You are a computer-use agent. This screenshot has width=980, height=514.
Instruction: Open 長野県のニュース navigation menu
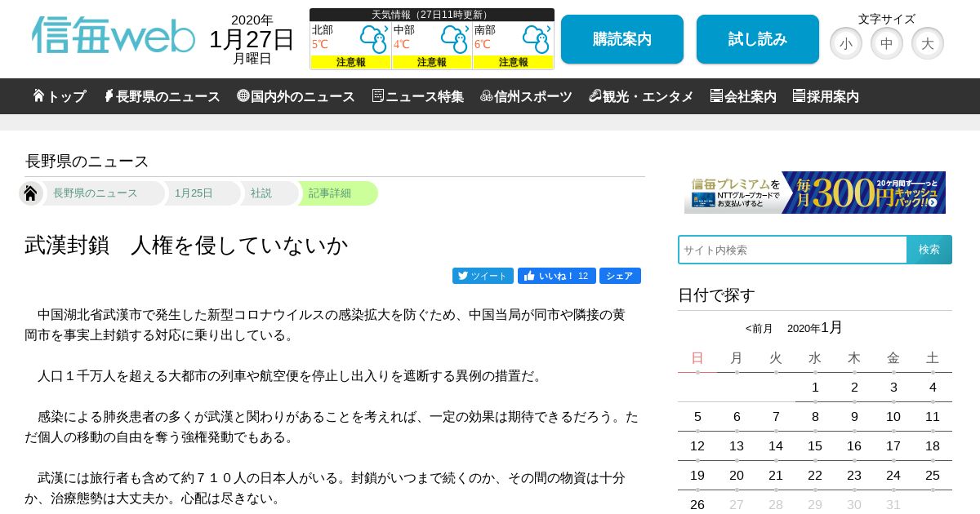162,96
